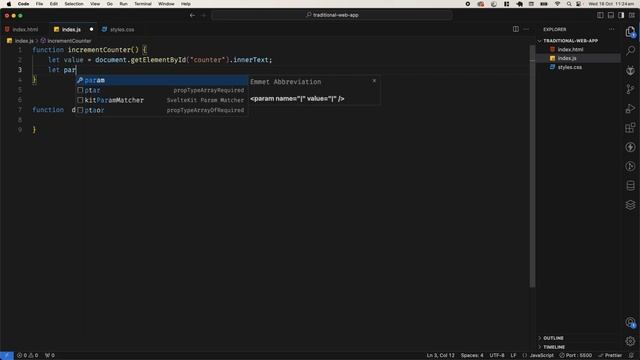Click the unsaved dot on index.js tab

coord(91,29)
